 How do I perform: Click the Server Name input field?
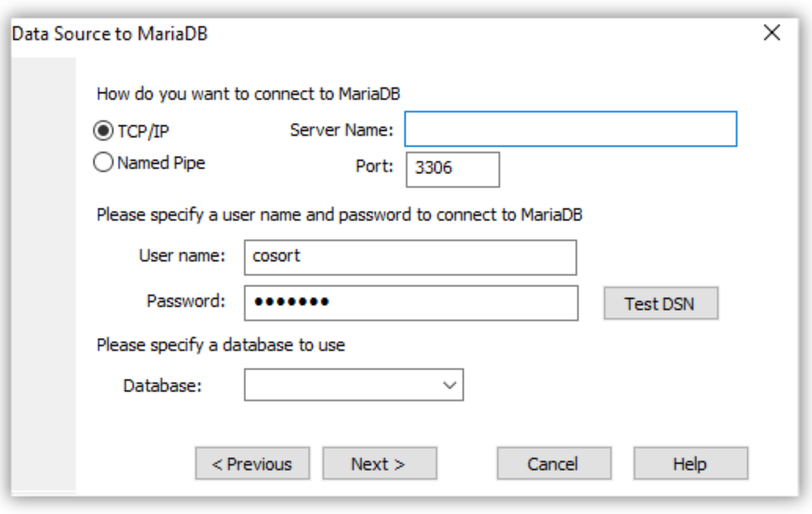[570, 130]
